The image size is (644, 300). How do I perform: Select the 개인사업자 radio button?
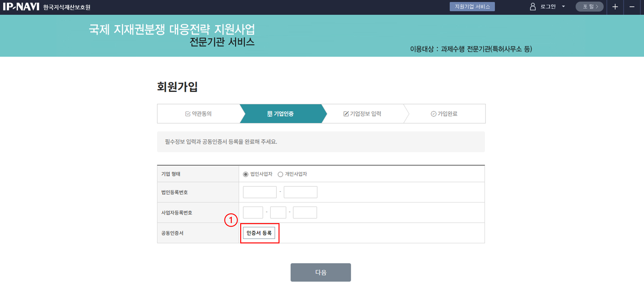pyautogui.click(x=280, y=174)
